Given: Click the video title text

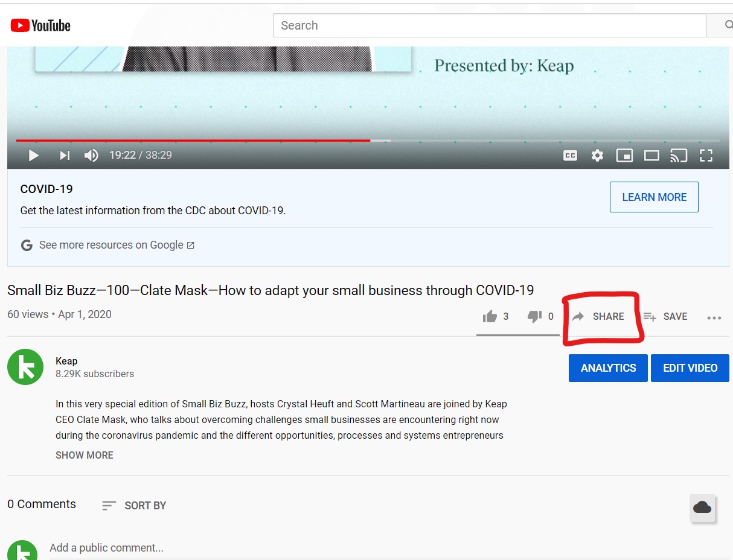Looking at the screenshot, I should pos(270,290).
